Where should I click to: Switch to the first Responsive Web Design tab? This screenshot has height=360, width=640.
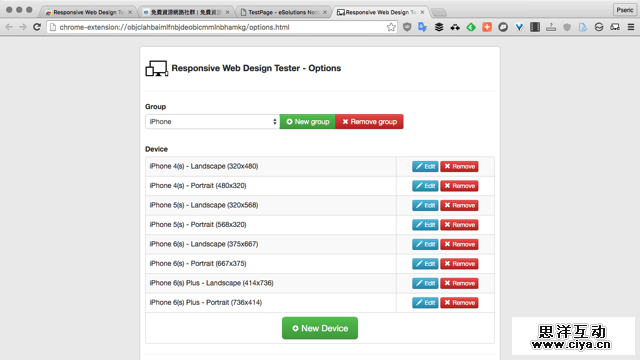point(88,12)
